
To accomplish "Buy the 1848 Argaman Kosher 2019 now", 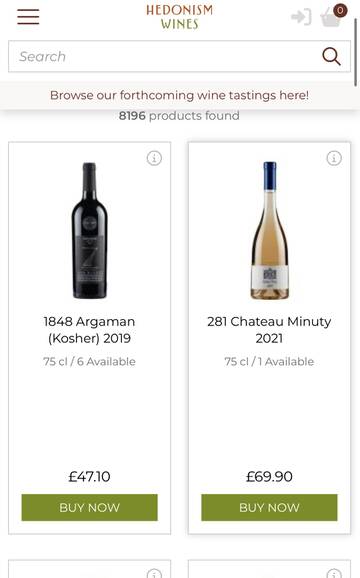I will (90, 508).
